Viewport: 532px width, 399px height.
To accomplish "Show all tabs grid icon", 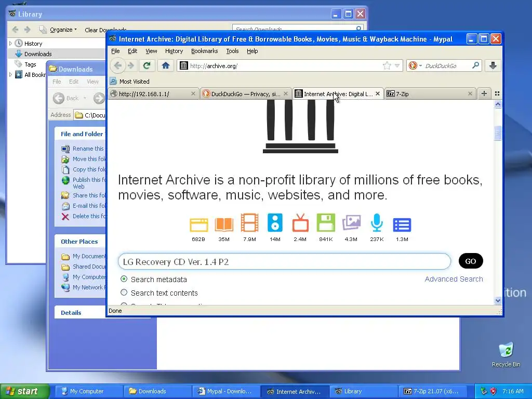I will [497, 94].
